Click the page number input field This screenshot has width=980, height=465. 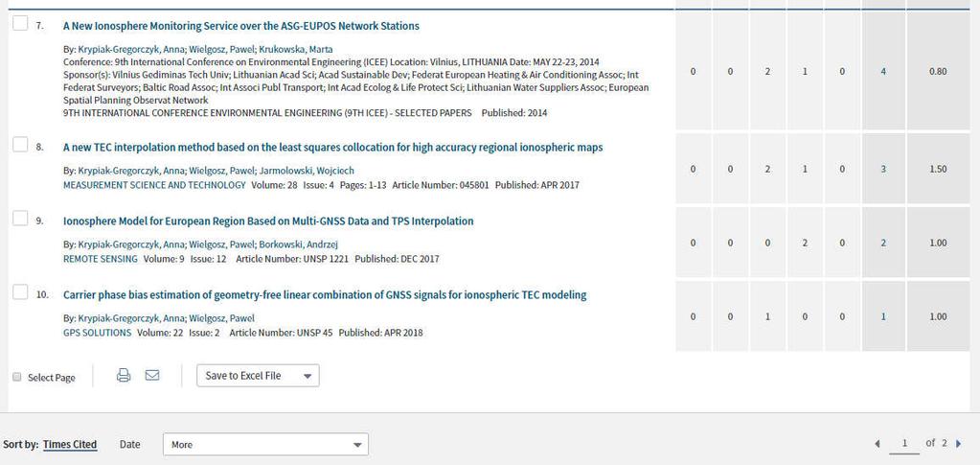[x=904, y=444]
